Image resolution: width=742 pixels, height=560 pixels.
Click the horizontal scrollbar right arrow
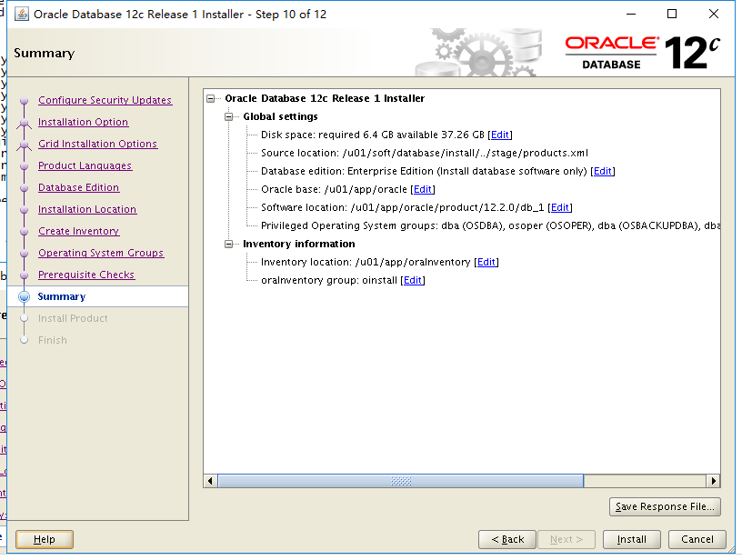[x=713, y=481]
